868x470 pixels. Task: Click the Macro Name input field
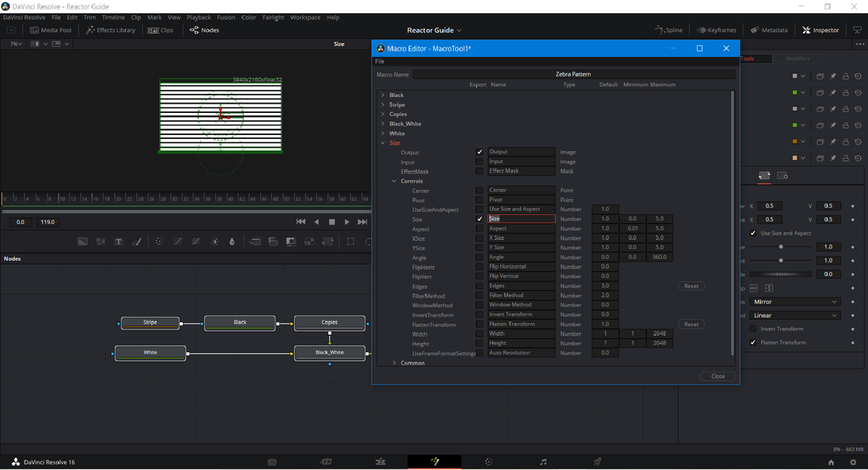tap(574, 74)
